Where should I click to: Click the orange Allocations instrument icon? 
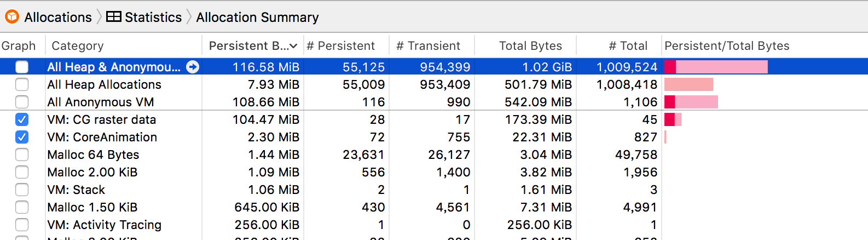click(12, 17)
